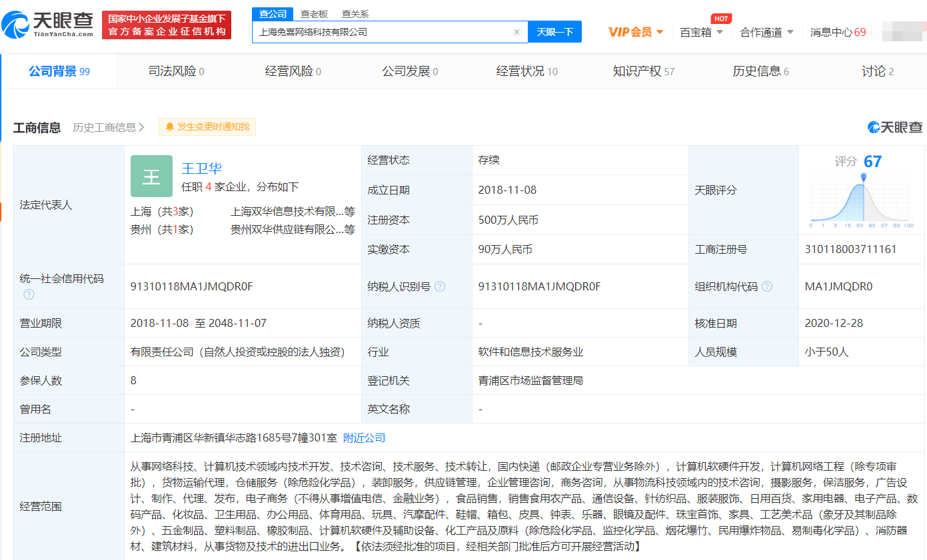Click the 经营状态 value 存续
Screen dimensions: 927x560
489,160
